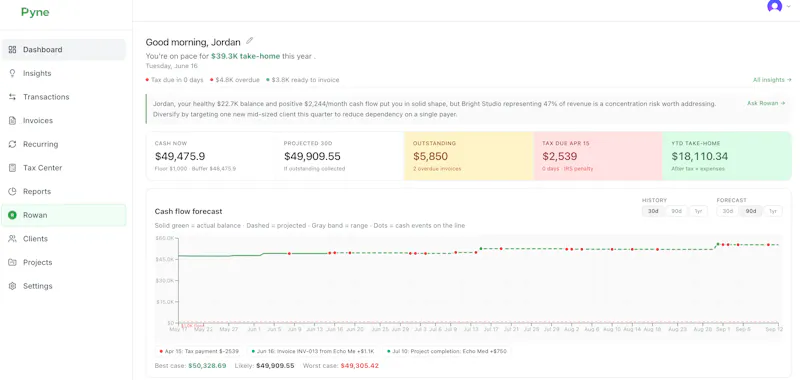Select Clients in the sidebar
Viewport: 800px width, 380px height.
[x=64, y=239]
